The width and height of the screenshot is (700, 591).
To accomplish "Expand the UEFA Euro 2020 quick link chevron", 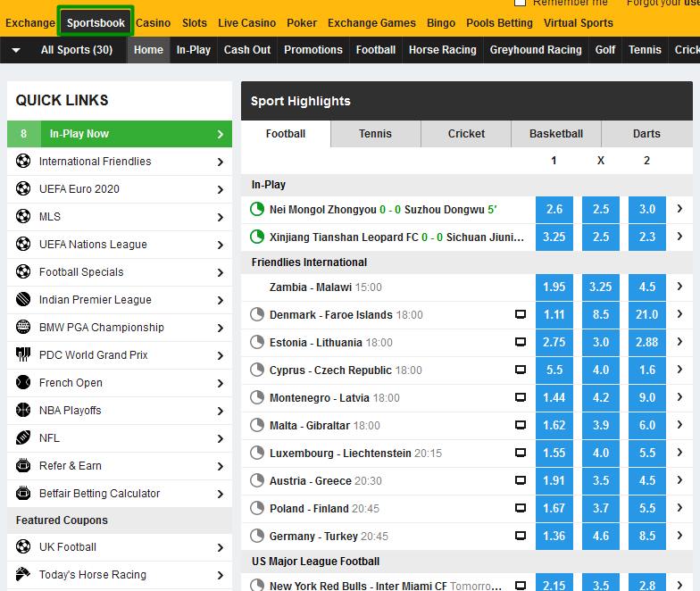I will tap(220, 189).
